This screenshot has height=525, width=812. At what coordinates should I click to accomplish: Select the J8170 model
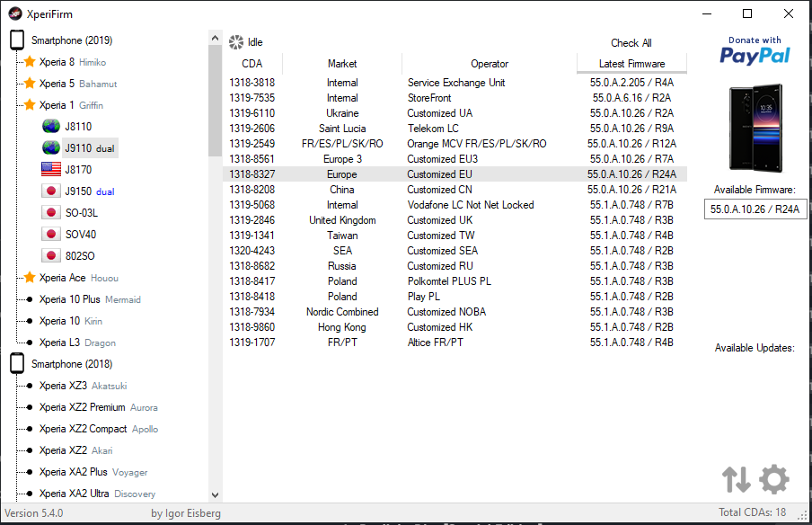point(78,170)
